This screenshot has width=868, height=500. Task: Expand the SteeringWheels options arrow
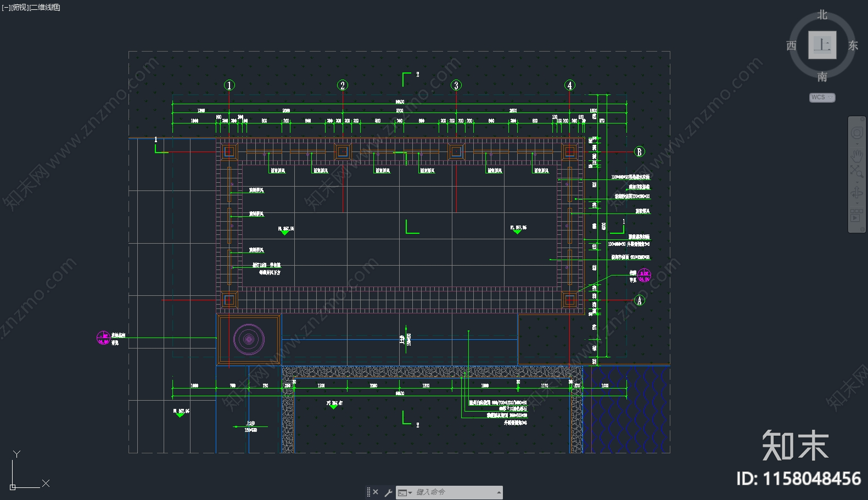pos(856,144)
